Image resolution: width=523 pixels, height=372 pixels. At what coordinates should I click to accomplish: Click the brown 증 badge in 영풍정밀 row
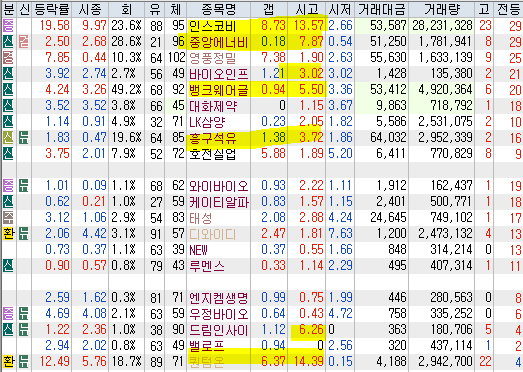tap(8, 57)
